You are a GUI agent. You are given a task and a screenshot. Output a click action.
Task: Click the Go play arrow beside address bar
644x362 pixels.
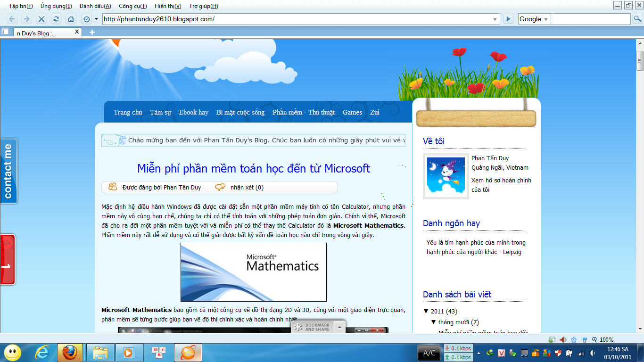point(508,19)
